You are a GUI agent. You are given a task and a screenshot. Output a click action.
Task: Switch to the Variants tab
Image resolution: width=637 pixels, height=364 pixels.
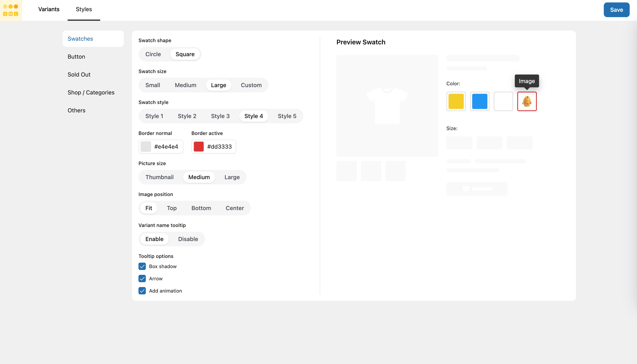tap(49, 9)
